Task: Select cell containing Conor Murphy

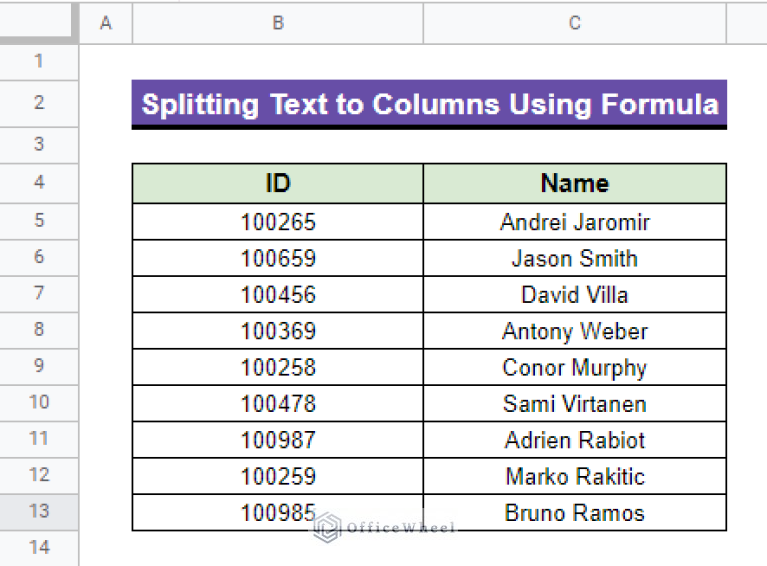Action: click(x=574, y=367)
